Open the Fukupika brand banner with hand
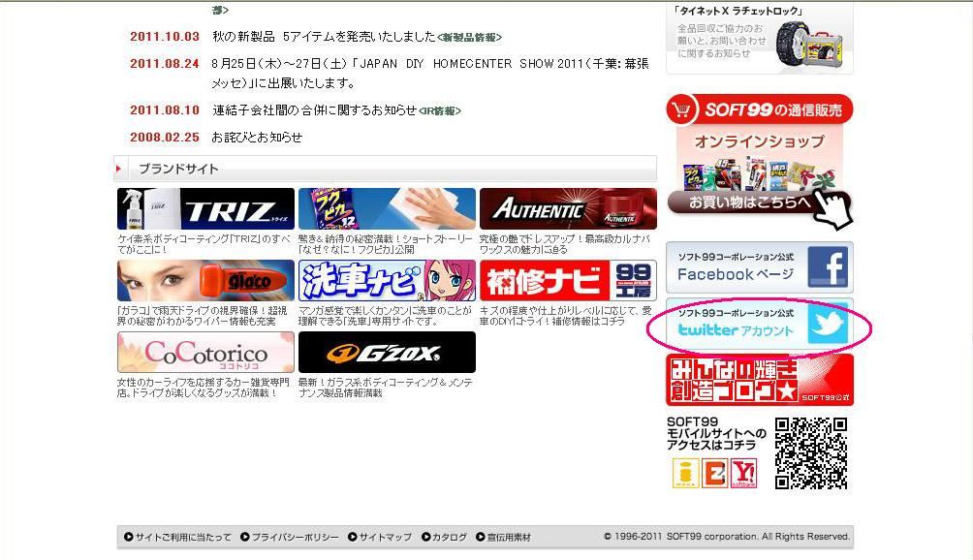 click(387, 209)
